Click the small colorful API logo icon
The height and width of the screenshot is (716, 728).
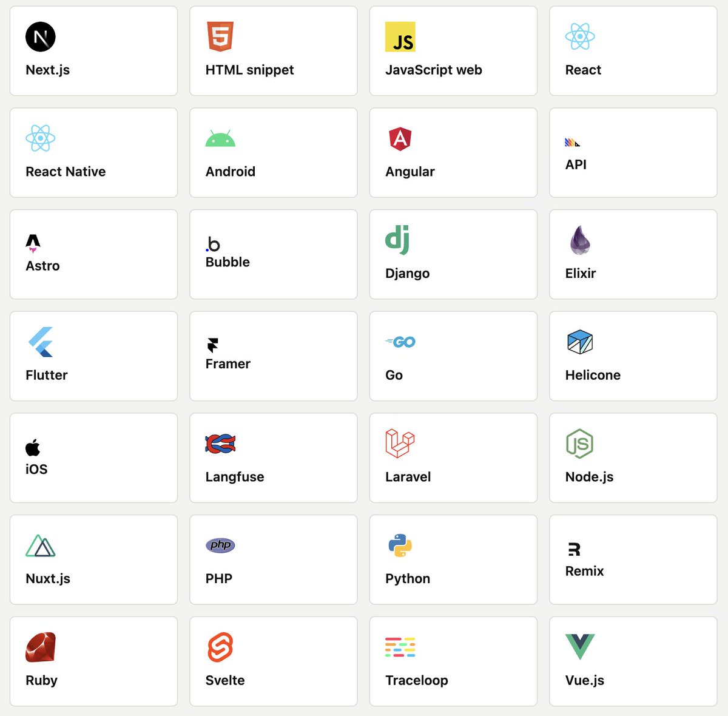[x=573, y=143]
